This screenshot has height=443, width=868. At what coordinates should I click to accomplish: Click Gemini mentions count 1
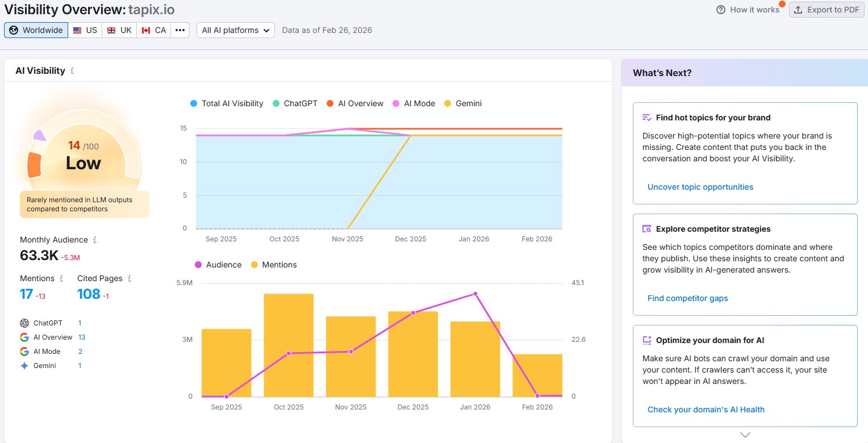tap(80, 366)
